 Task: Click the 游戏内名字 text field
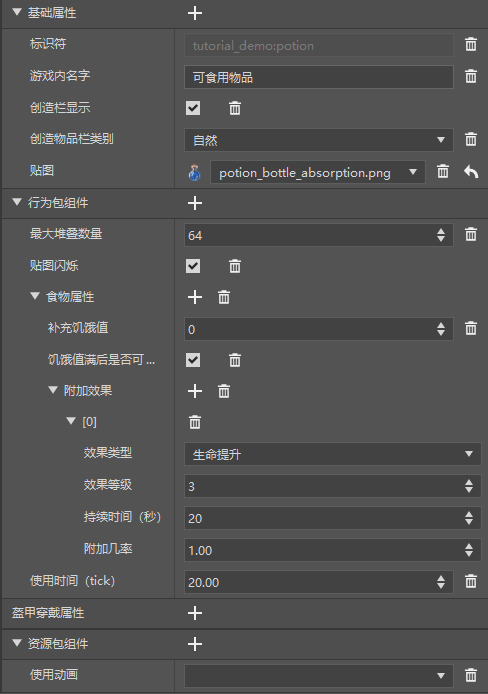coord(319,77)
